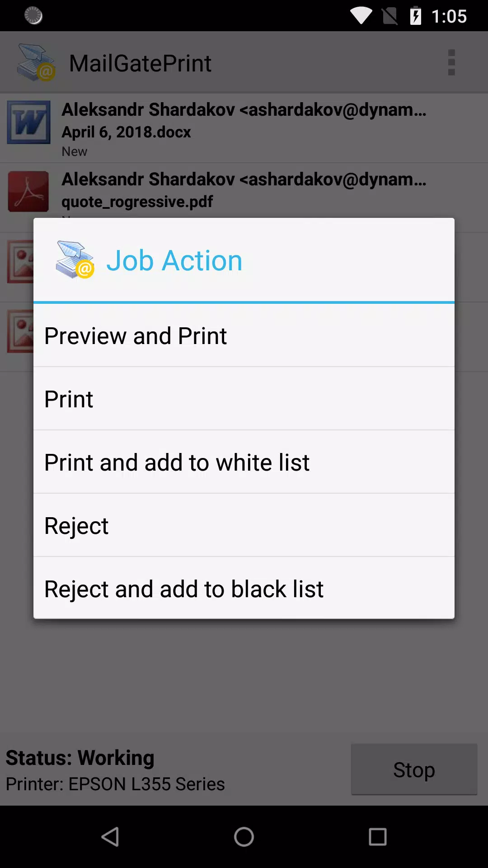The height and width of the screenshot is (868, 488).
Task: Tap the Wi-Fi status bar icon
Action: (x=361, y=16)
